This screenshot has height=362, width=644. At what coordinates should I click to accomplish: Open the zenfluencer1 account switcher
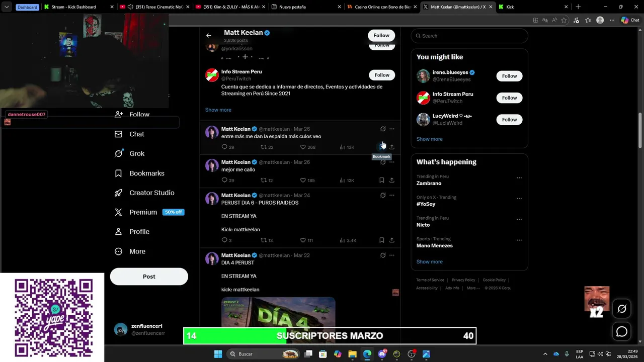click(149, 329)
